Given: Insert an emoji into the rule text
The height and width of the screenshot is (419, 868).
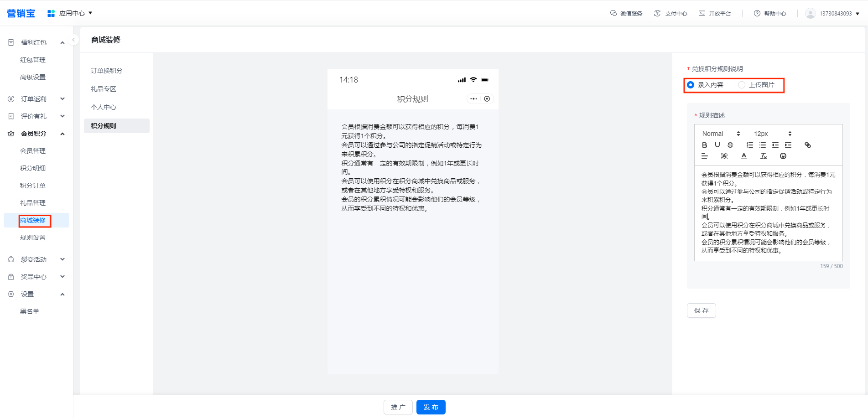Looking at the screenshot, I should 783,156.
